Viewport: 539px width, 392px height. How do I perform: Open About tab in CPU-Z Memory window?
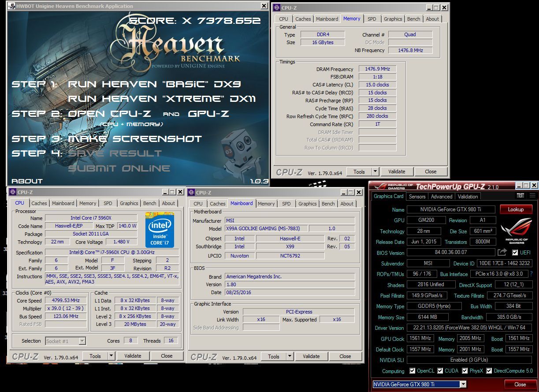pos(432,19)
